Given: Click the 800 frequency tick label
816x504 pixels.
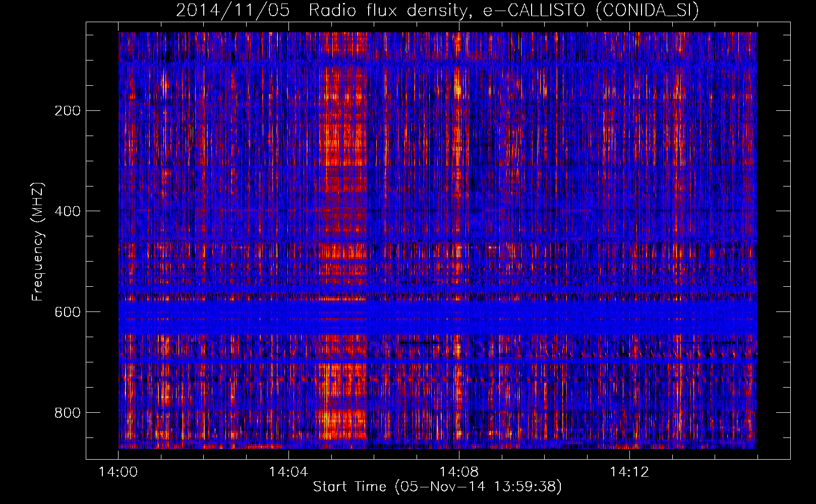Looking at the screenshot, I should tap(67, 412).
